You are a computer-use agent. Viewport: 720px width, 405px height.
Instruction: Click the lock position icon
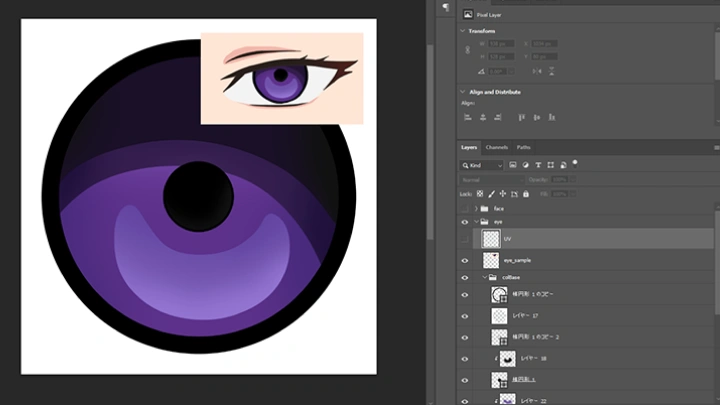(502, 193)
